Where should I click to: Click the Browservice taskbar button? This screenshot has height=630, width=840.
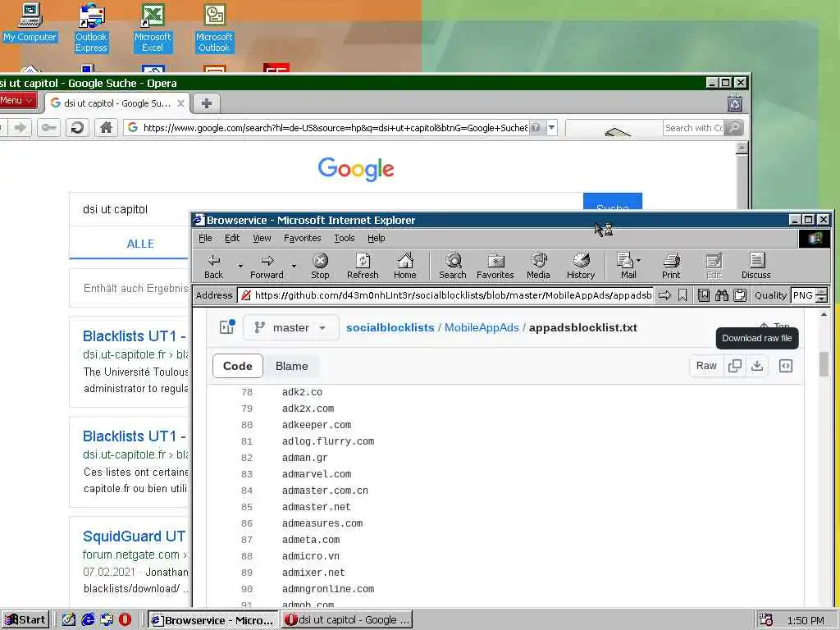tap(212, 620)
